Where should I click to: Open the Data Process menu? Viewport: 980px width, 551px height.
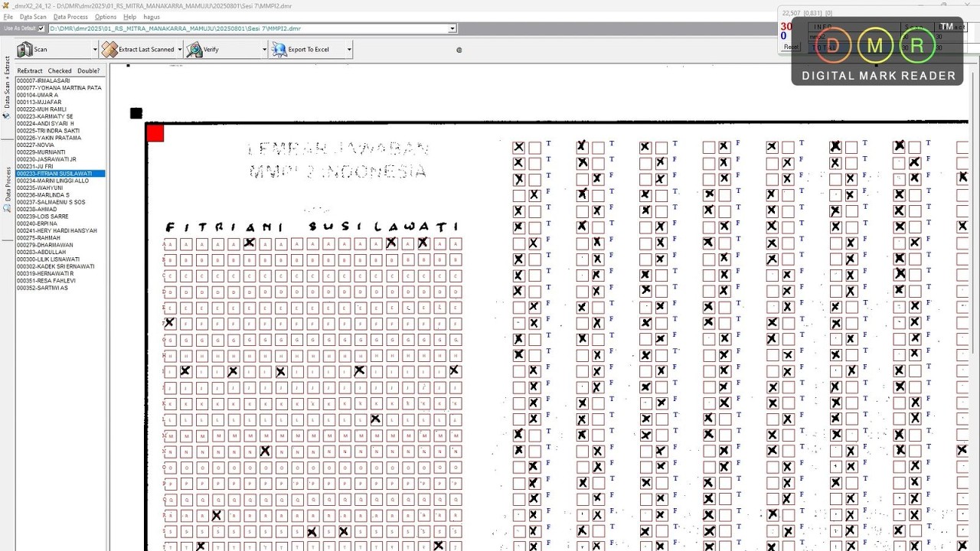coord(71,17)
